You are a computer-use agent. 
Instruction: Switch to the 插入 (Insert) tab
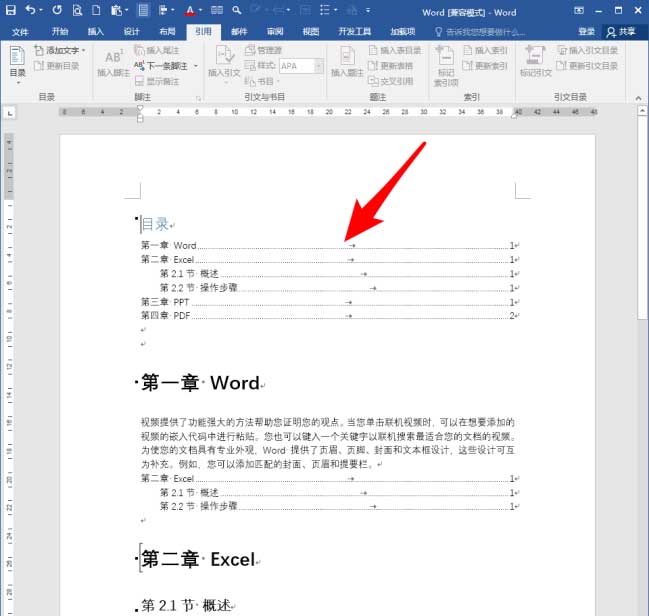pos(95,32)
